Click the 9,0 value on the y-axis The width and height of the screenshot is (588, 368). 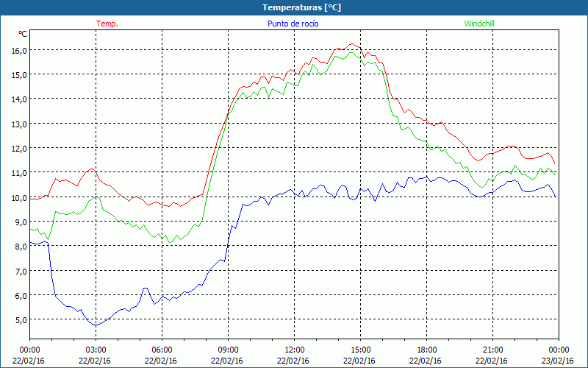tap(21, 222)
